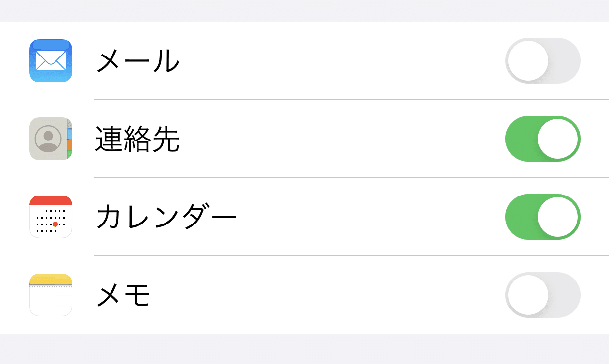This screenshot has height=364, width=609.
Task: Disable the 連絡先 (Contacts) sync switch
Action: pos(543,139)
